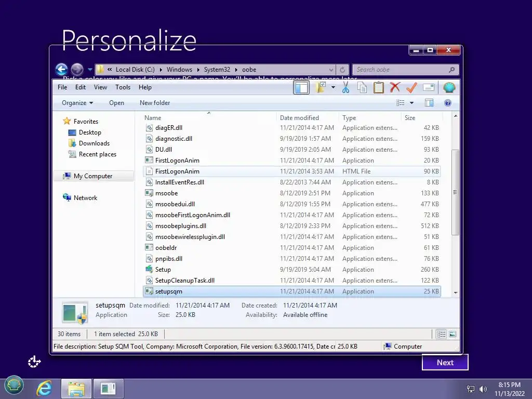This screenshot has width=532, height=399.
Task: Open Recent places in Favorites
Action: point(97,154)
